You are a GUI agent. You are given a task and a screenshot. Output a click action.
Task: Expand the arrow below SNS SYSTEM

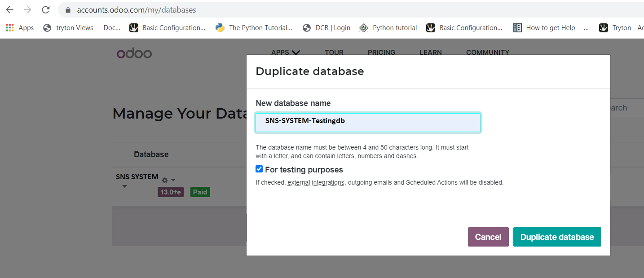click(124, 186)
